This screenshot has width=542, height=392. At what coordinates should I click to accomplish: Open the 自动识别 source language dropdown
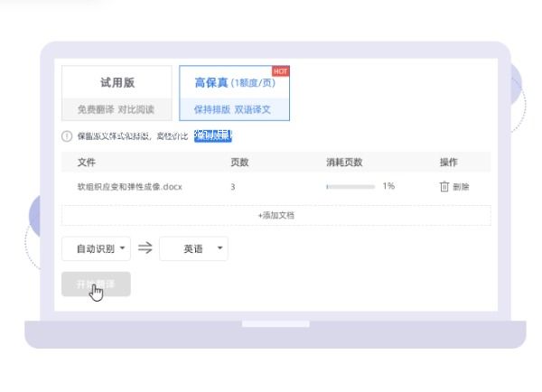[x=96, y=248]
